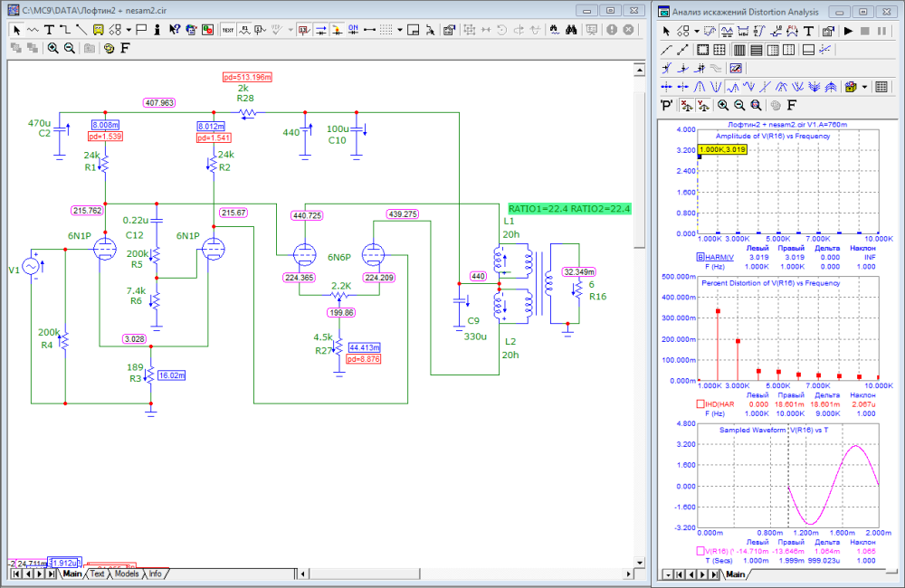Open the grid style dropdown arrow

(x=399, y=30)
